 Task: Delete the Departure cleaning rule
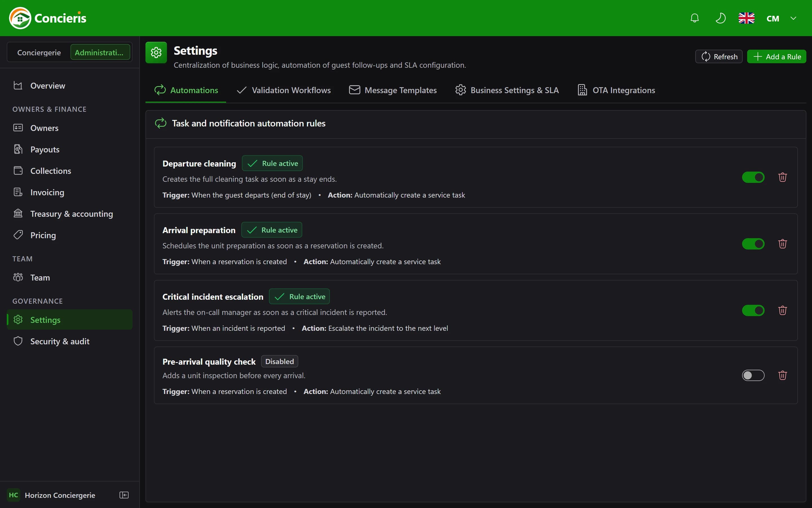point(782,177)
